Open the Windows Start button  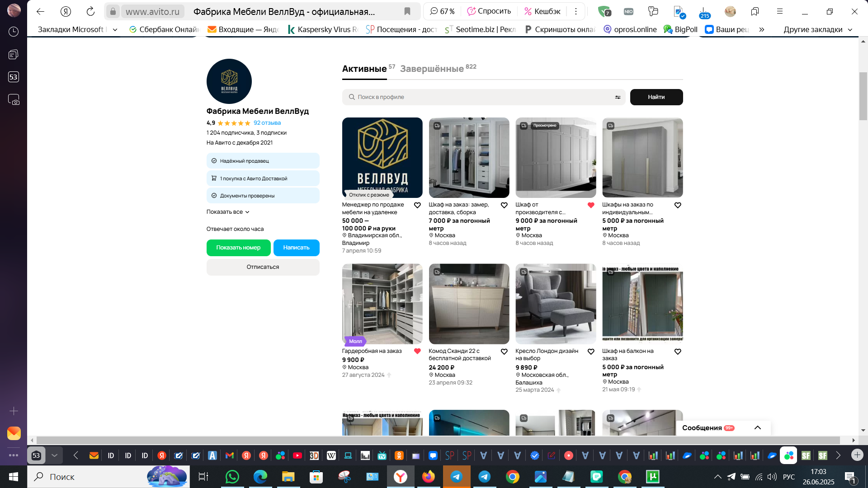[x=14, y=477]
